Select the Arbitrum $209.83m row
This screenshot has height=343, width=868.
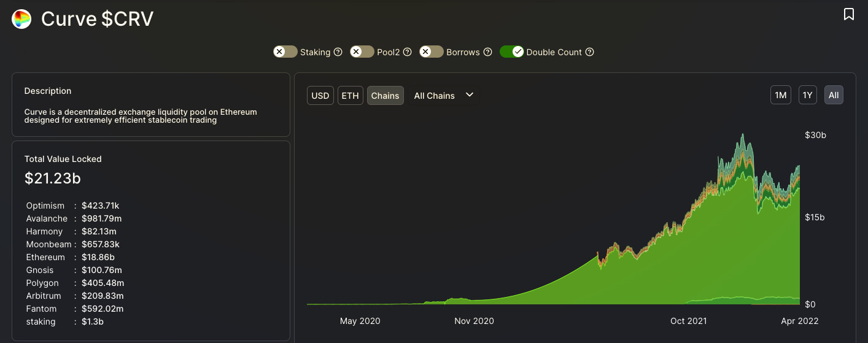coord(75,296)
